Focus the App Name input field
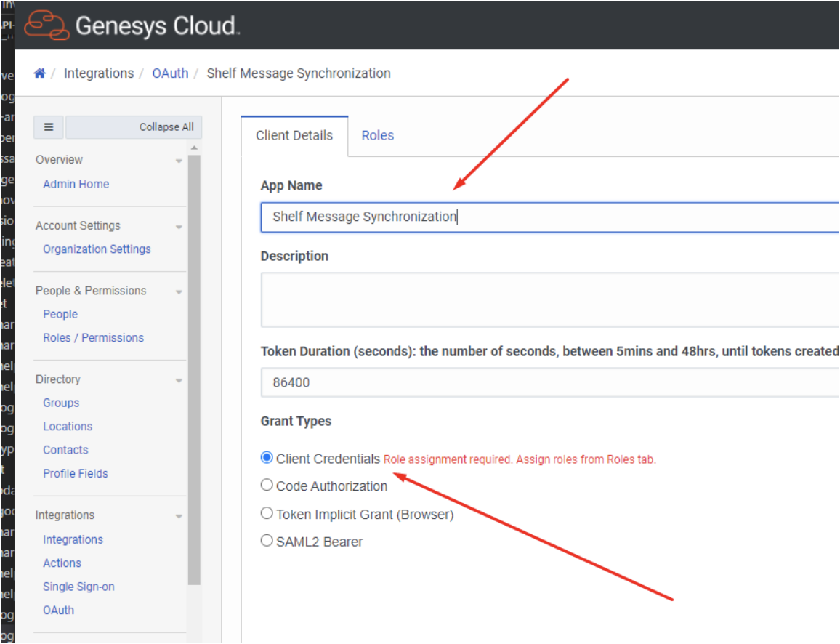The height and width of the screenshot is (644, 840). coord(549,217)
